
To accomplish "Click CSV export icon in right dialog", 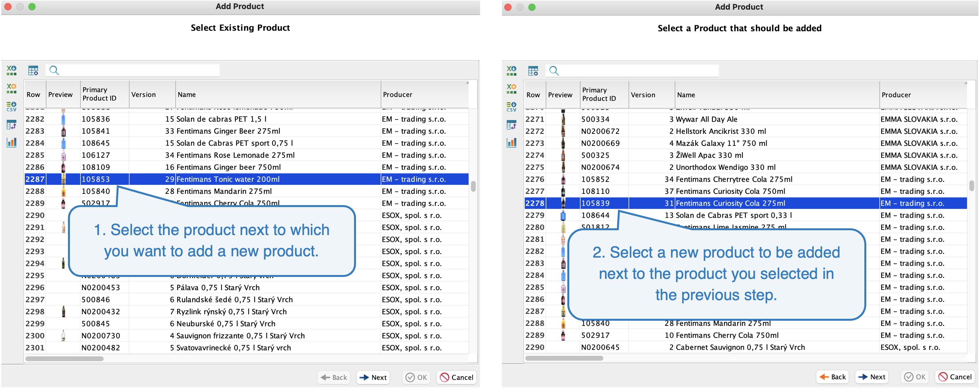I will 511,107.
